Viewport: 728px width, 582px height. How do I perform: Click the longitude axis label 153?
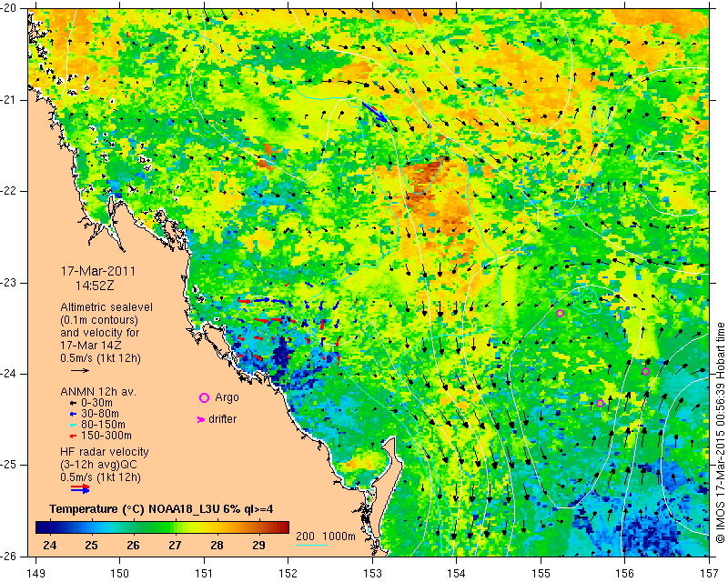tap(372, 573)
